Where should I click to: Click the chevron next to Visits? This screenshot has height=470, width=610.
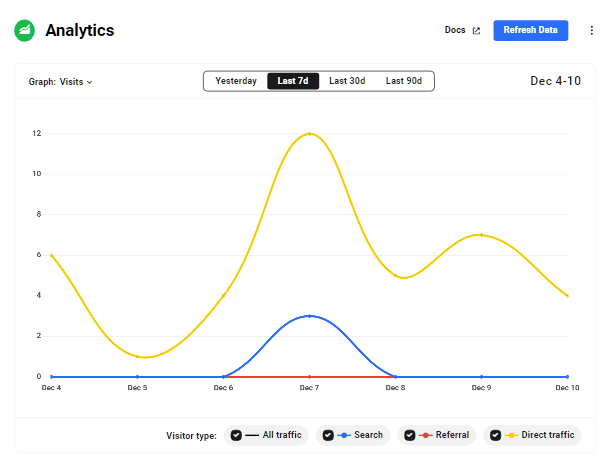90,82
